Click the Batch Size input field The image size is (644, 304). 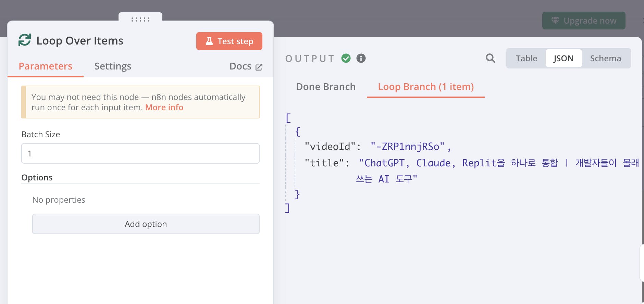point(140,153)
